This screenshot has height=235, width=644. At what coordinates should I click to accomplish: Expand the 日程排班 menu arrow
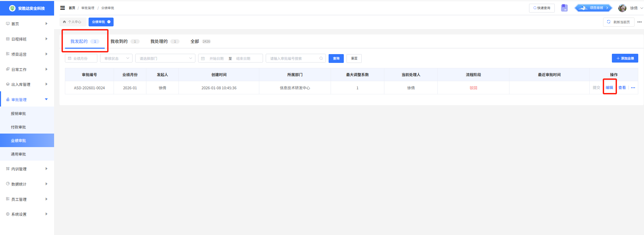click(46, 39)
